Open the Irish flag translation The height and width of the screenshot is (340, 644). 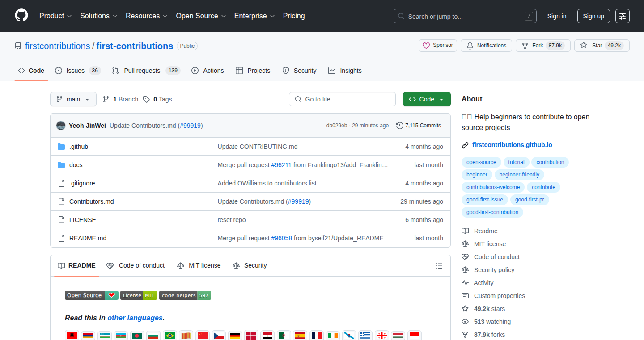tap(333, 336)
